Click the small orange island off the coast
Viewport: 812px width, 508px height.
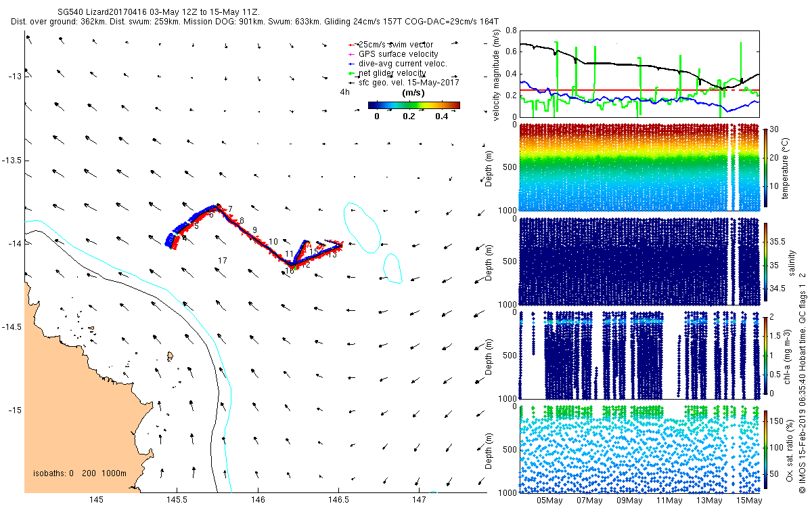[168, 354]
